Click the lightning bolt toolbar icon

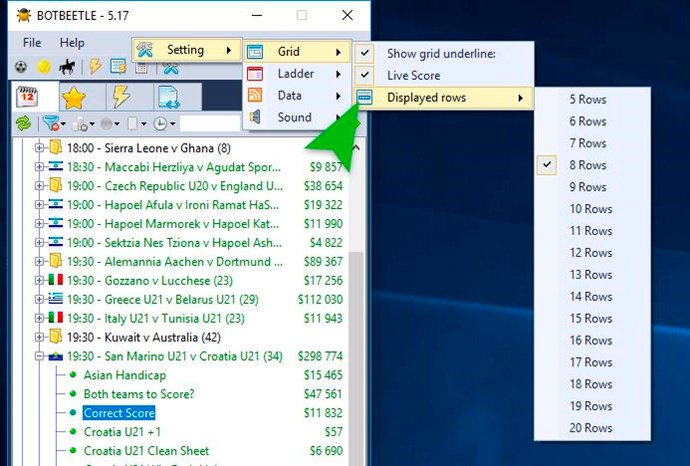point(95,67)
